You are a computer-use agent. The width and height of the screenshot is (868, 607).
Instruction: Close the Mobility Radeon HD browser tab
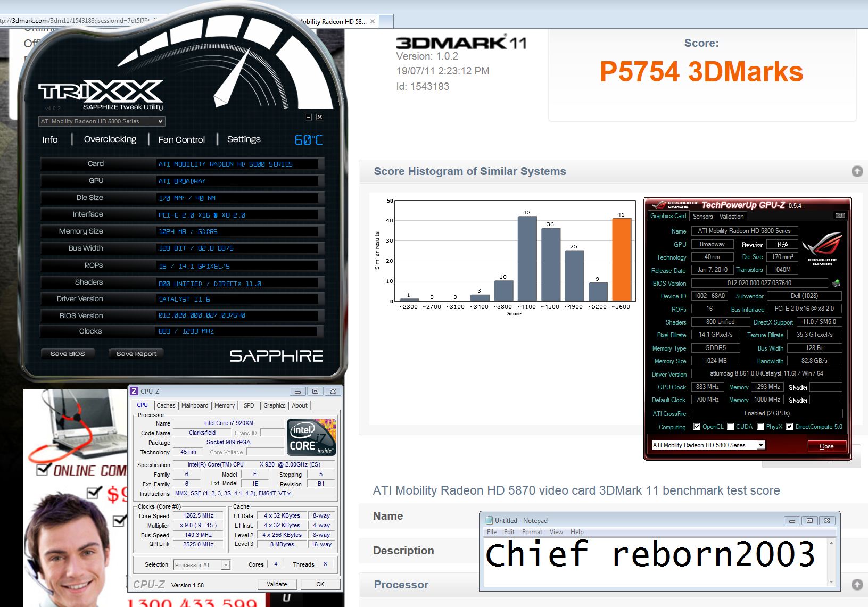pyautogui.click(x=373, y=22)
